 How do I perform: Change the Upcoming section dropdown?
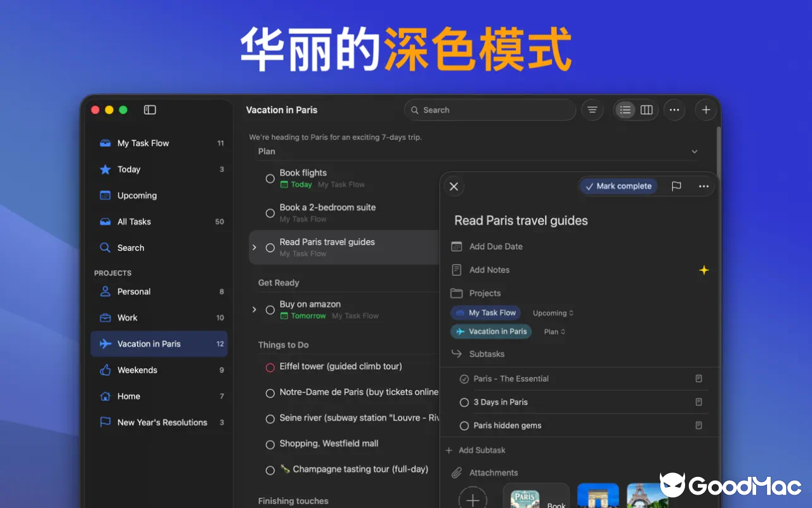[553, 313]
